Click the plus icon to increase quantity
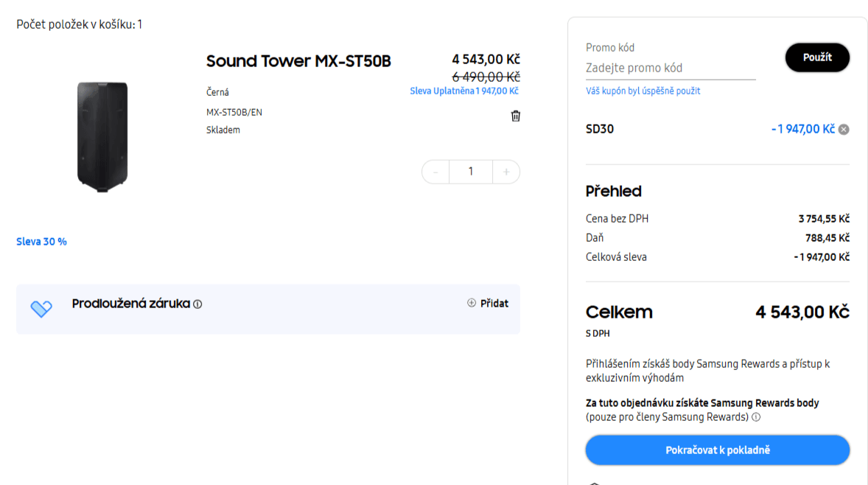The width and height of the screenshot is (868, 485). pos(506,171)
